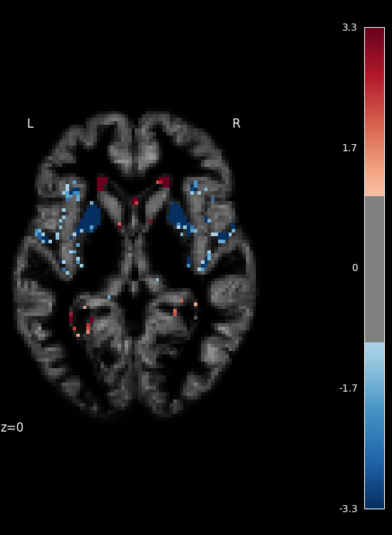Click the large dark blue right insula cluster
This screenshot has height=535, width=392.
pos(177,215)
